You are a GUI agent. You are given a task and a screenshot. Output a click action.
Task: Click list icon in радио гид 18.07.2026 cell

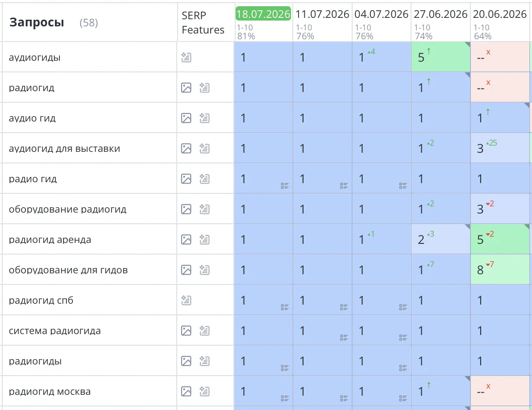(285, 186)
